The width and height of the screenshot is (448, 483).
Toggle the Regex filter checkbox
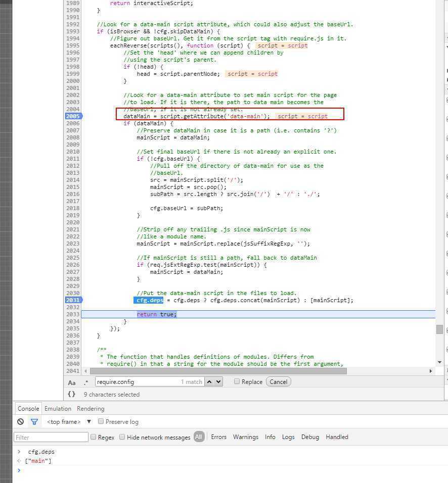[93, 437]
